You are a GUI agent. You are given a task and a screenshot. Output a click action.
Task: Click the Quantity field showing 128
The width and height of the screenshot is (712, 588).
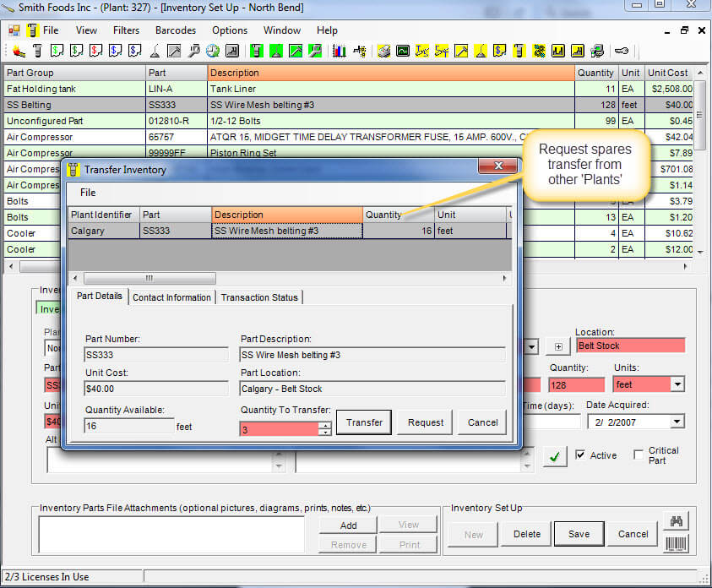pyautogui.click(x=577, y=385)
